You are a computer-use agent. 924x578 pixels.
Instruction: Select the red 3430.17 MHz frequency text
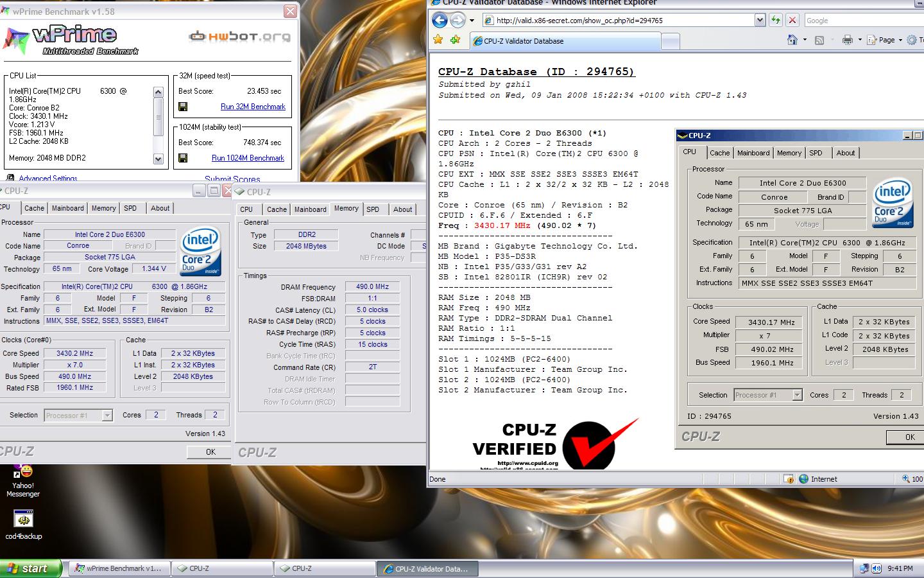[502, 225]
